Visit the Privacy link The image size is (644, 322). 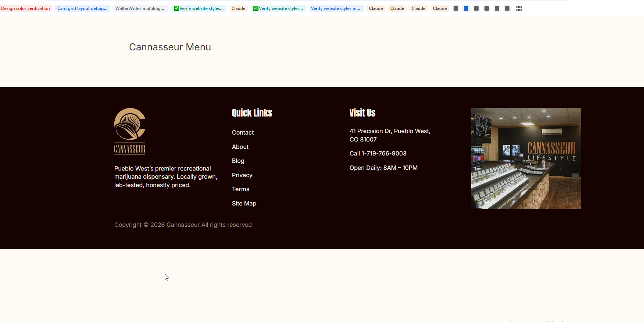coord(242,175)
